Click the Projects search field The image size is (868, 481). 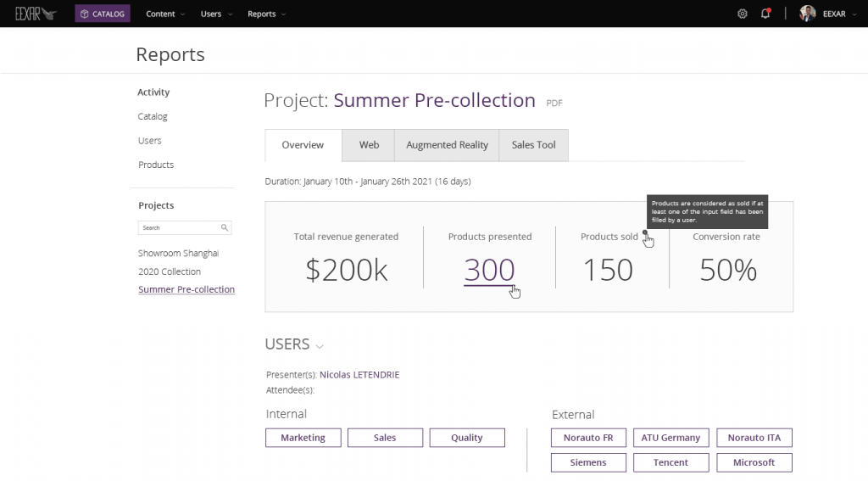pos(179,228)
